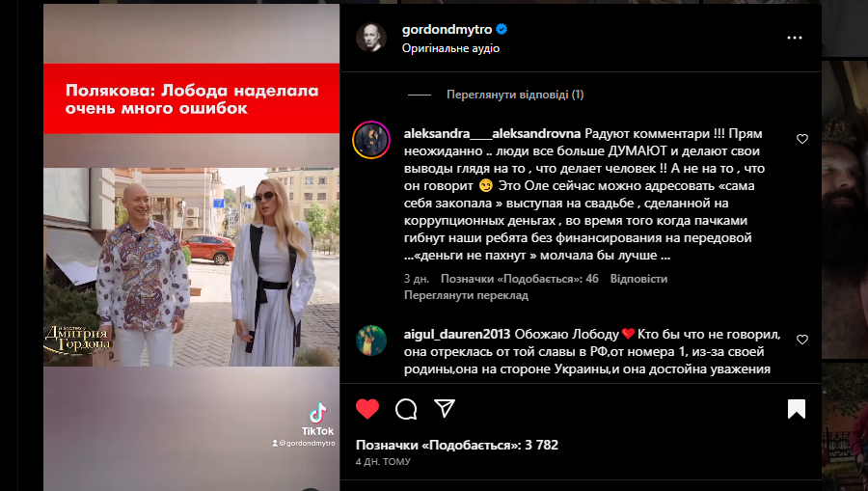
Task: View 'Позначки «Подобається»: 3 782' post likes
Action: pyautogui.click(x=457, y=445)
